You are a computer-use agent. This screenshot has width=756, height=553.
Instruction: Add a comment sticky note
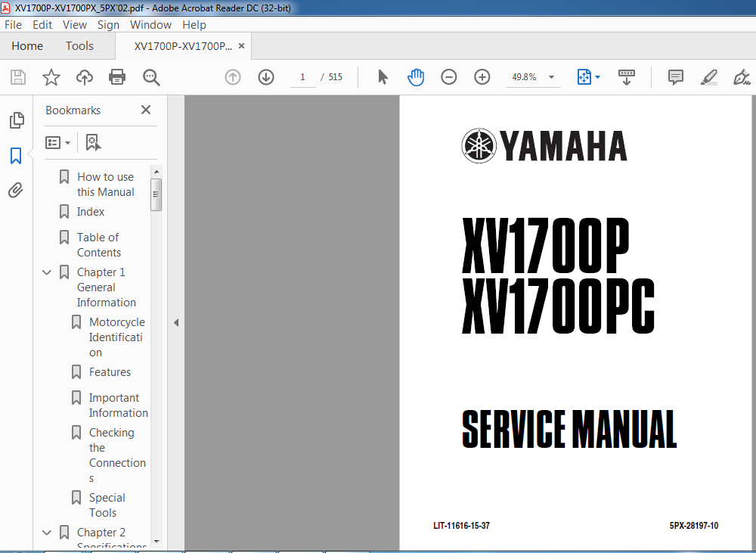click(675, 77)
